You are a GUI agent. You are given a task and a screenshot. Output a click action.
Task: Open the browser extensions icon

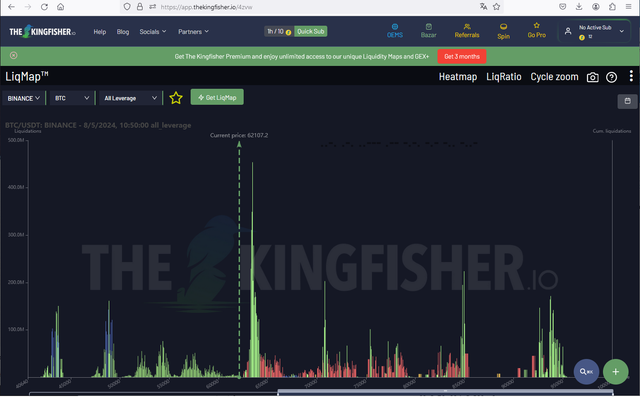click(612, 7)
